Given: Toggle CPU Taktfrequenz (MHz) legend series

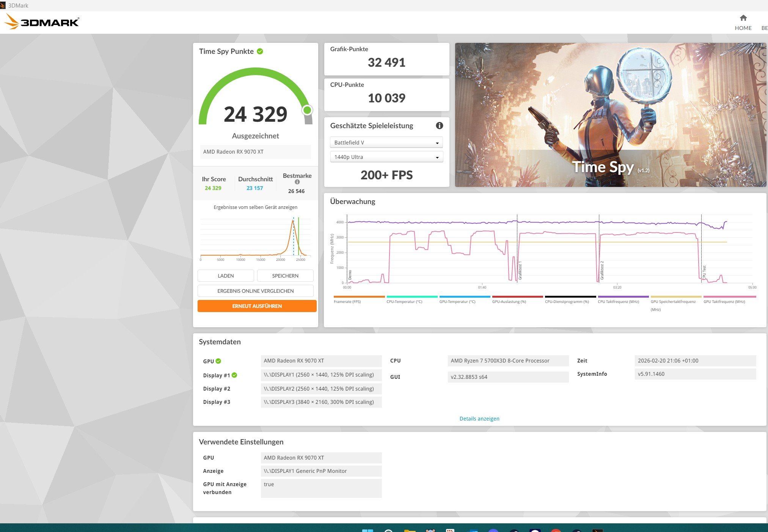Looking at the screenshot, I should (618, 301).
